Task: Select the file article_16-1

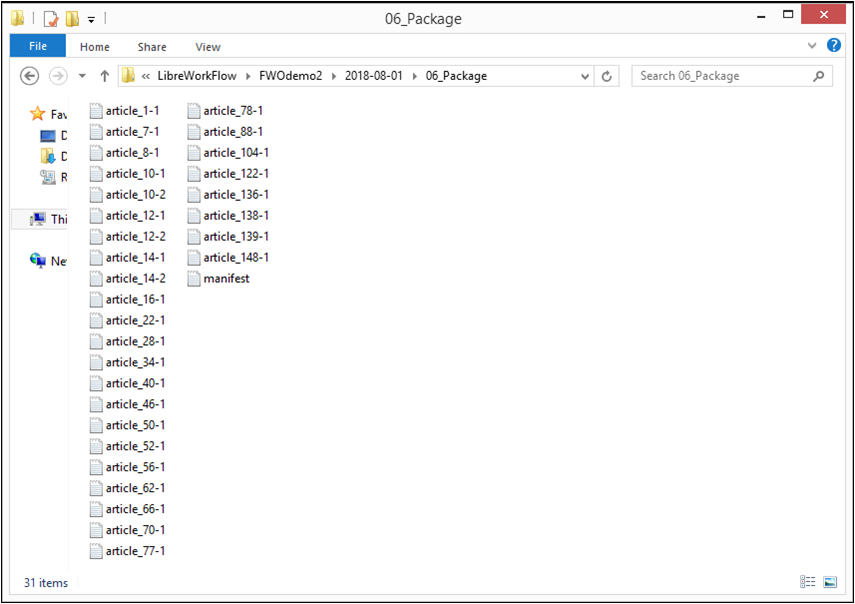Action: (x=128, y=299)
